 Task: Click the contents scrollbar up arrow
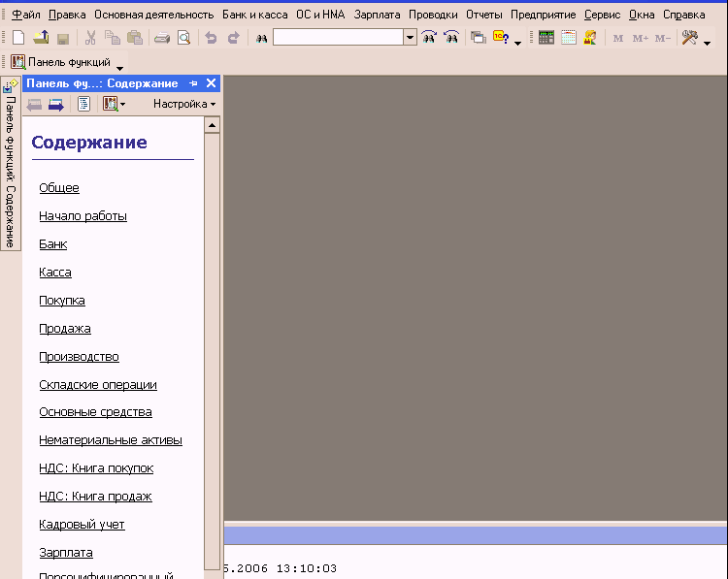click(212, 125)
